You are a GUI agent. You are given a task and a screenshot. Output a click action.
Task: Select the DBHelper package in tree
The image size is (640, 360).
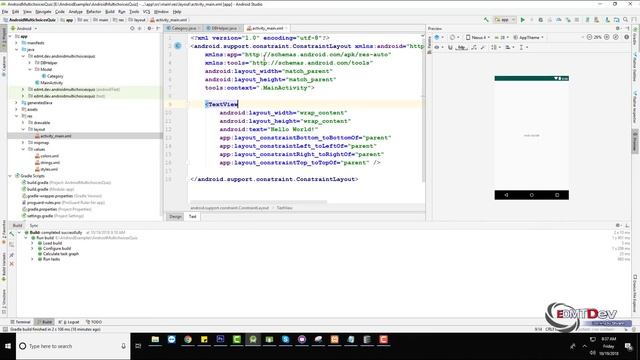(x=48, y=63)
